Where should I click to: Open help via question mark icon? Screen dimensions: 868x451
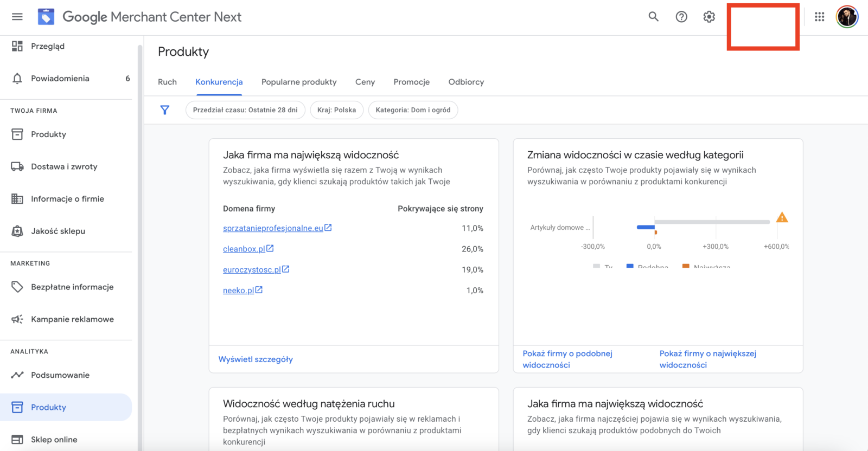(x=681, y=17)
